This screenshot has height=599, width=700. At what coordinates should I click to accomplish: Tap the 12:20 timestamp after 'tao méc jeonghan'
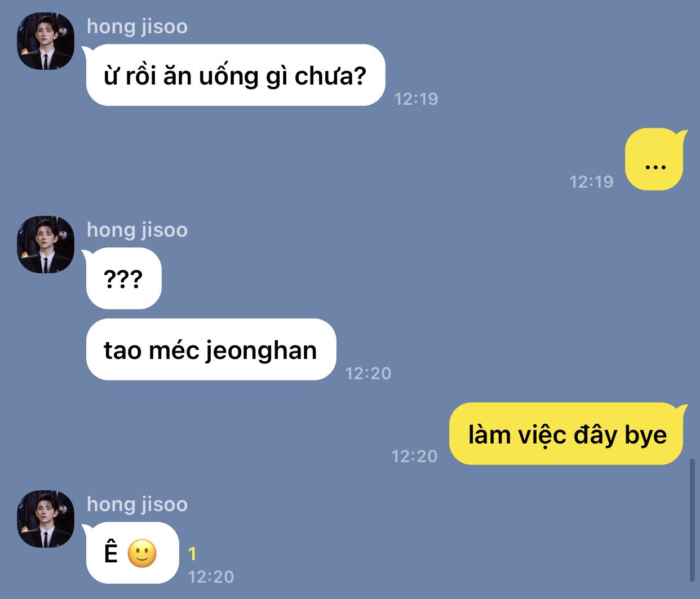tap(368, 373)
